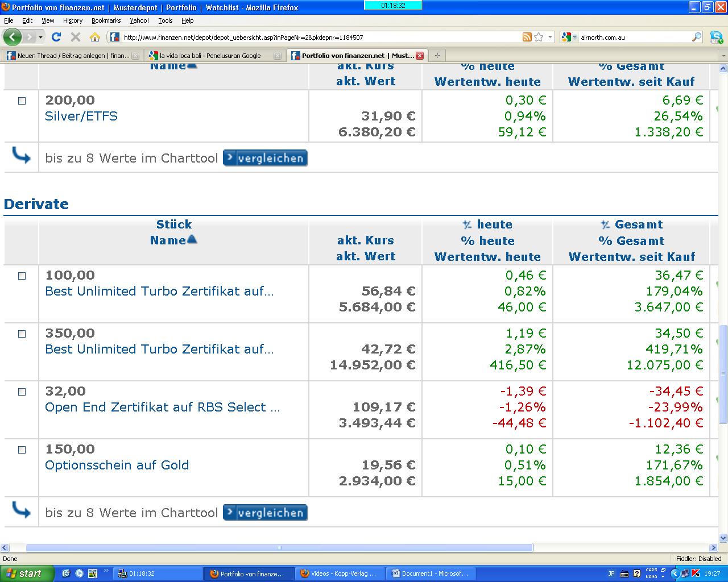
Task: Open 'Open End Zertifikat auf RBS Select' link
Action: (x=163, y=408)
